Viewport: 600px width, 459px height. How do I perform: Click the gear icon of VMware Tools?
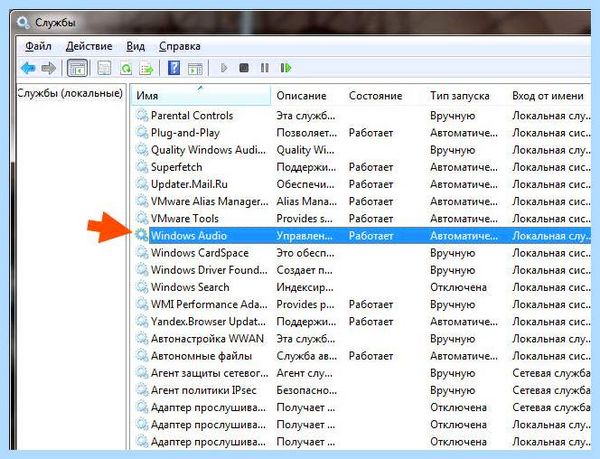pos(142,218)
